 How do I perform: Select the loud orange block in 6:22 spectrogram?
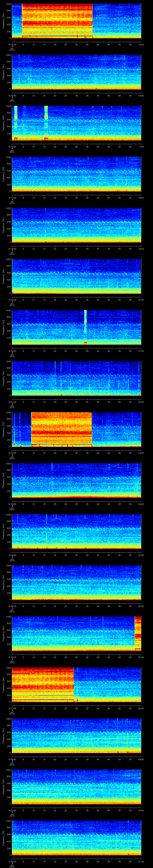coord(61,429)
